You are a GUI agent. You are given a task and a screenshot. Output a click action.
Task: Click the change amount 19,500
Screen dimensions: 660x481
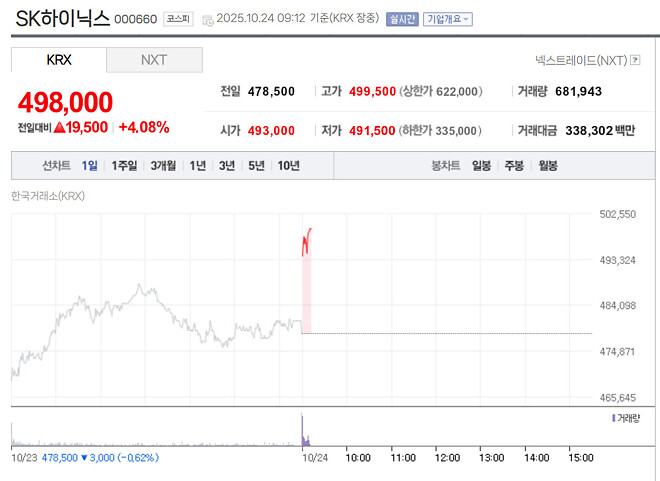[x=87, y=127]
